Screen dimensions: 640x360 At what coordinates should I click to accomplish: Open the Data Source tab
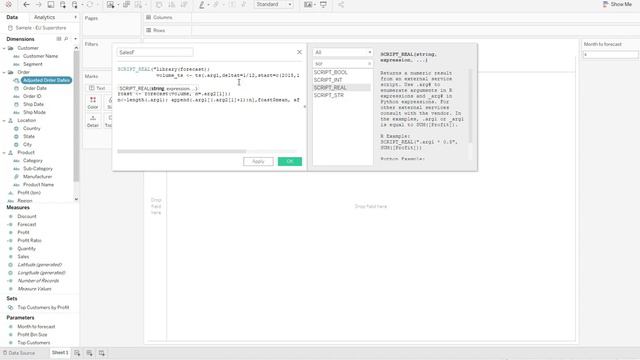(19, 353)
